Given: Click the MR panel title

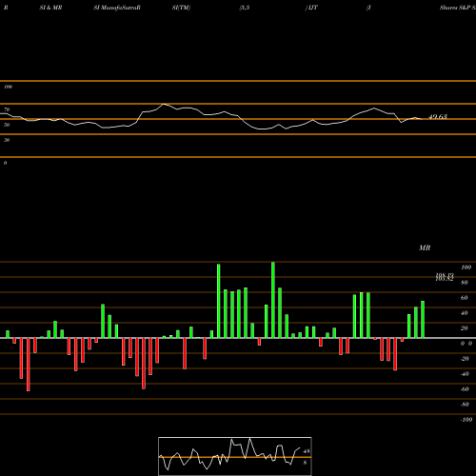Looking at the screenshot, I should coord(425,248).
